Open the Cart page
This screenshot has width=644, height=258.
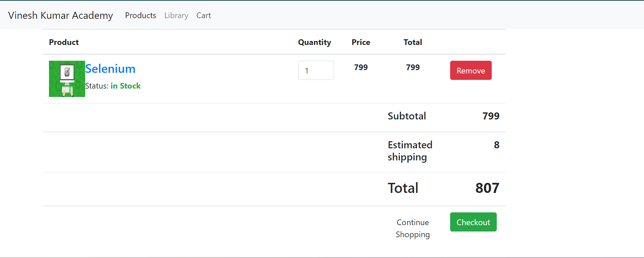coord(203,15)
